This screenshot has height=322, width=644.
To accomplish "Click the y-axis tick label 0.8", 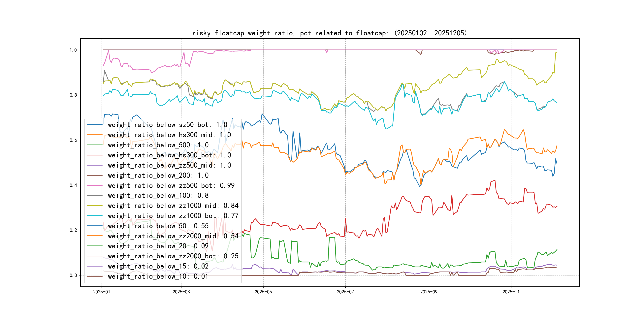I will click(x=73, y=95).
